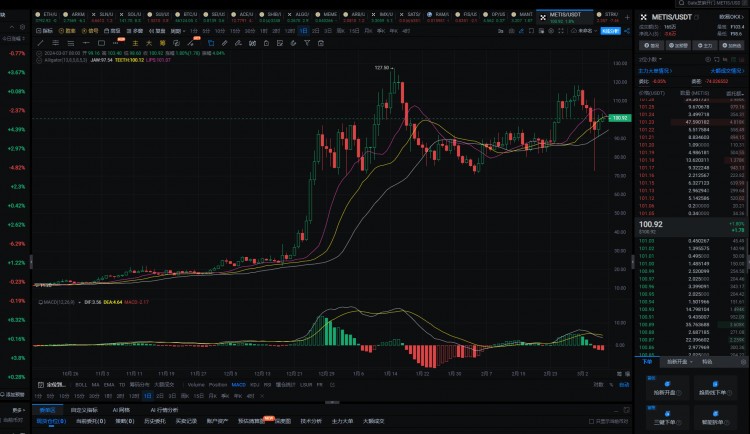The height and width of the screenshot is (434, 750).
Task: Select the rectangle shape drawing tool
Action: 101,43
